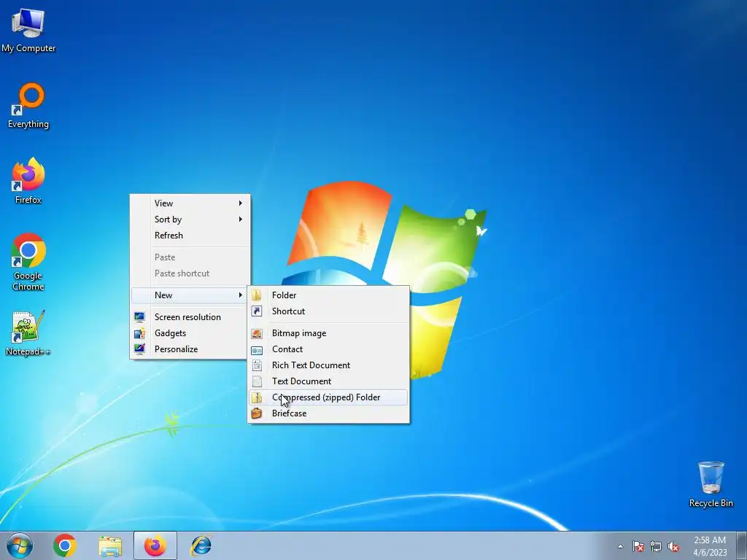
Task: Open the clock showing 2:58 AM
Action: (710, 546)
